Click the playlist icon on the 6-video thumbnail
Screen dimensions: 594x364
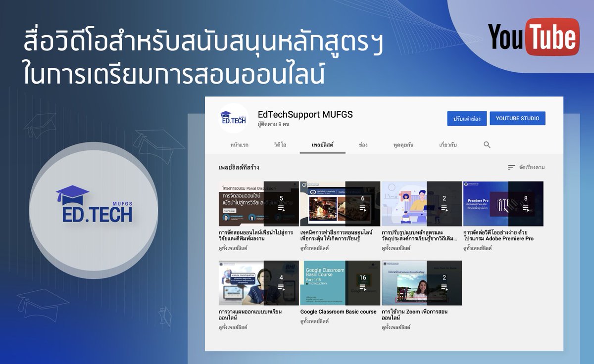363,209
